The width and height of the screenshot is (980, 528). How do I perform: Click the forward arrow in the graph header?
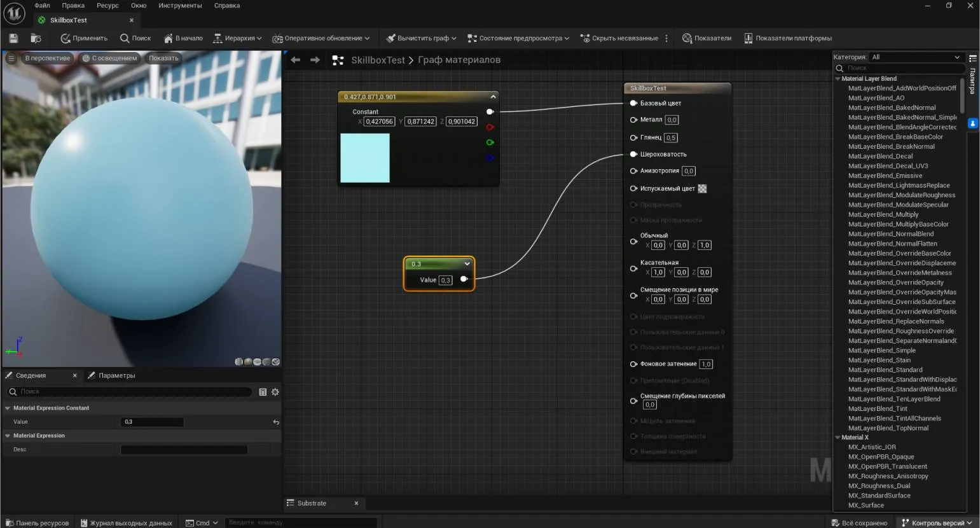click(315, 60)
